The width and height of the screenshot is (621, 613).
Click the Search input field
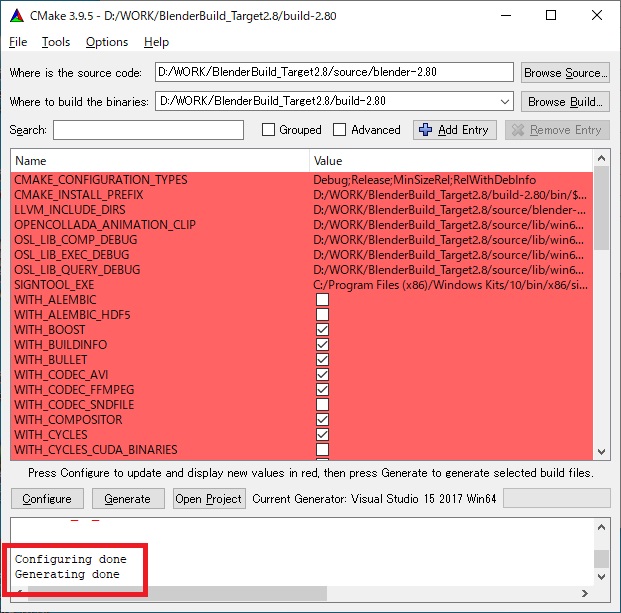(x=149, y=130)
